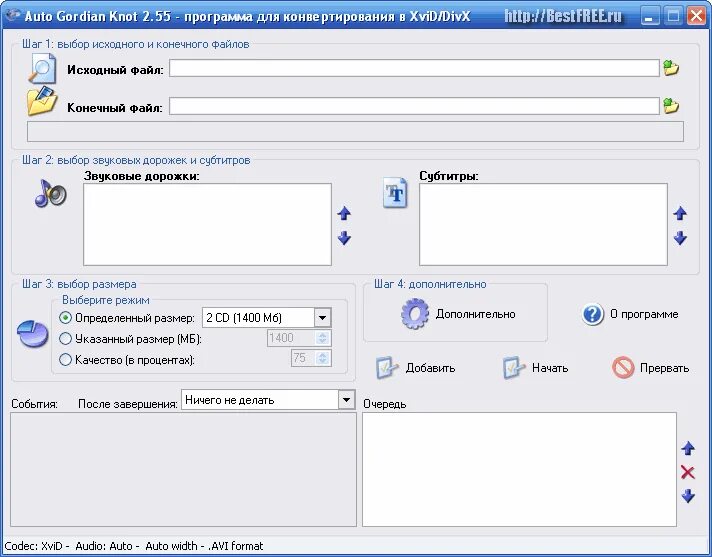Click inside the Очередь queue list
This screenshot has height=557, width=712.
coord(519,469)
